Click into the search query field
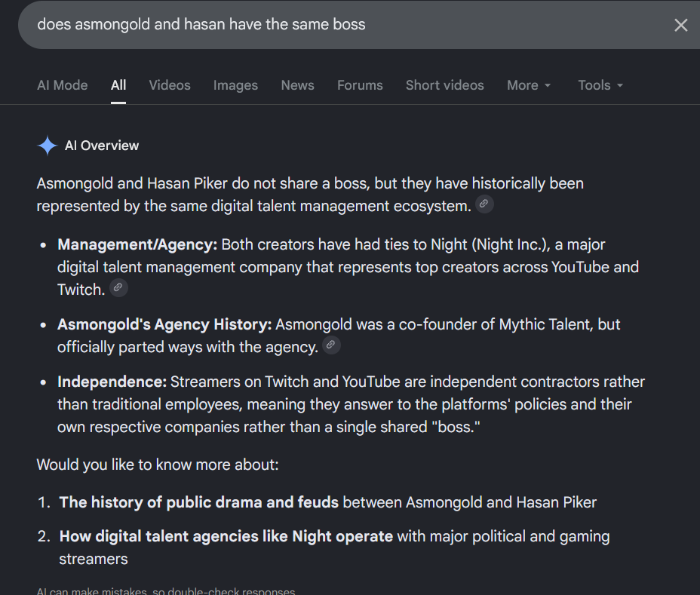 344,25
